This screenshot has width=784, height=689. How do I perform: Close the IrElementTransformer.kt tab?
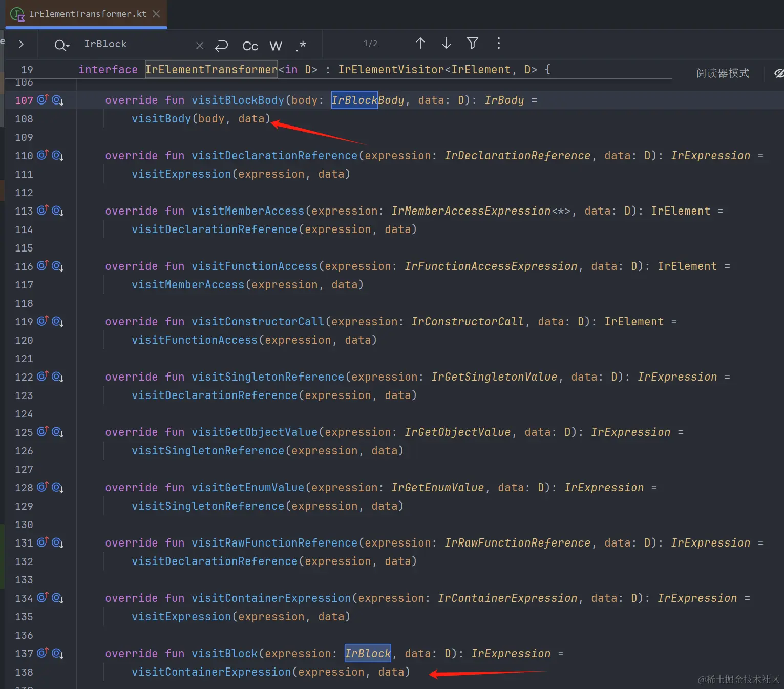156,14
